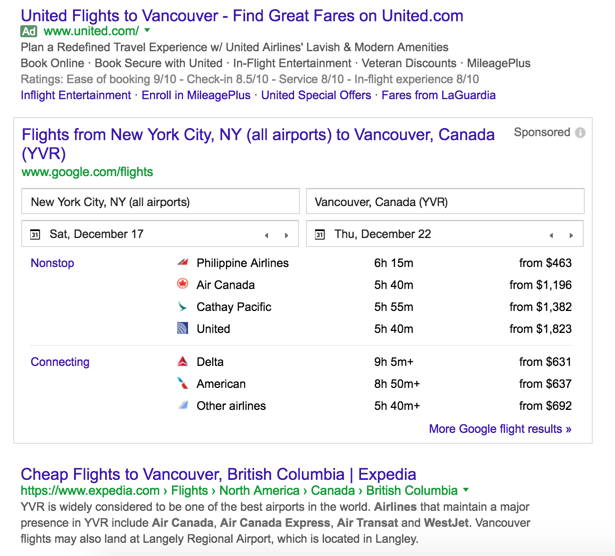Advance to next departure date
Viewport: 615px width, 556px height.
click(286, 236)
